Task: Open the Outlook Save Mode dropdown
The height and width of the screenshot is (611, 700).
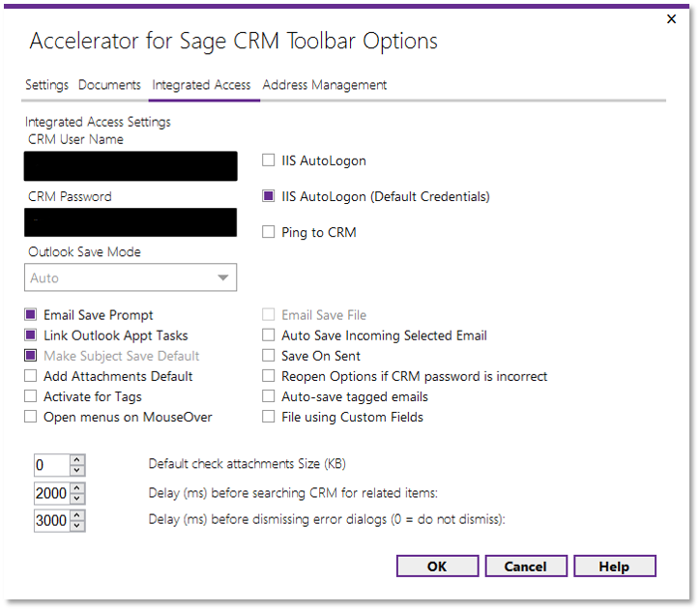Action: point(131,277)
